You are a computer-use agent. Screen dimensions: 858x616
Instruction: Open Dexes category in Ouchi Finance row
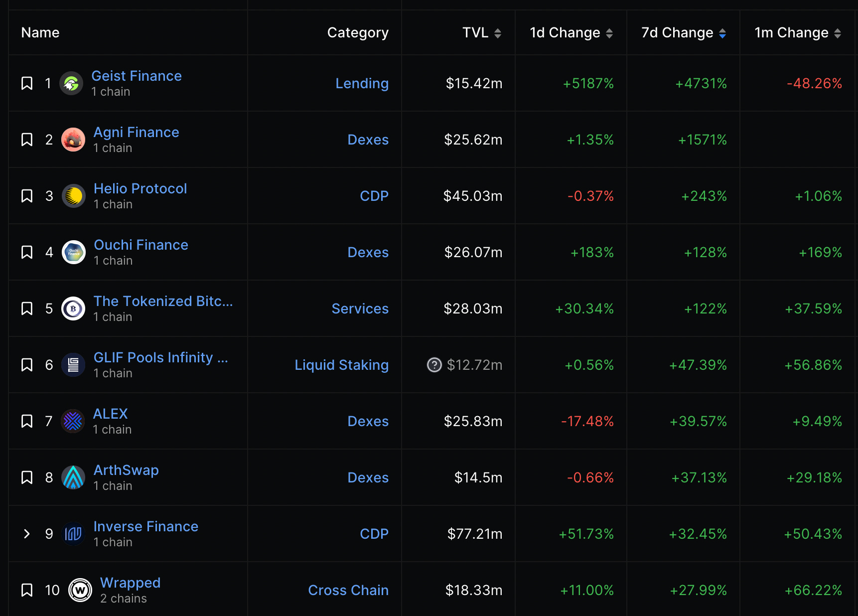(x=368, y=252)
